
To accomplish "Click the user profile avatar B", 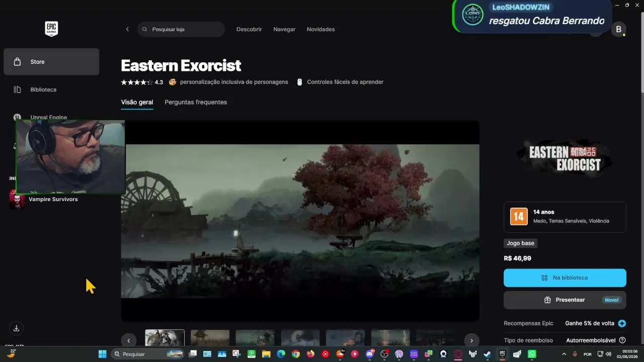I will click(x=619, y=29).
